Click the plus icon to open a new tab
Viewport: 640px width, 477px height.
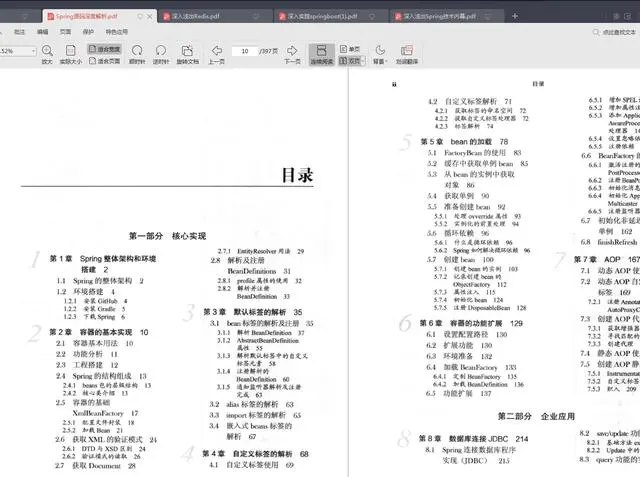515,16
